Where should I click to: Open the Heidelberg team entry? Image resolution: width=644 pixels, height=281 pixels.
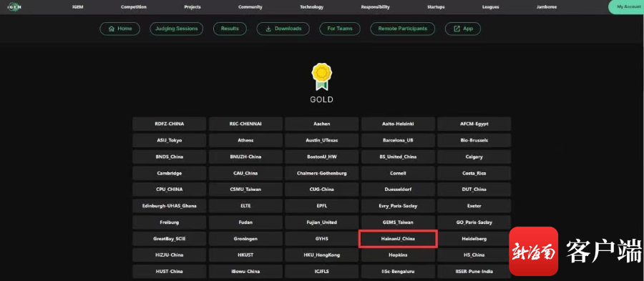coord(474,239)
